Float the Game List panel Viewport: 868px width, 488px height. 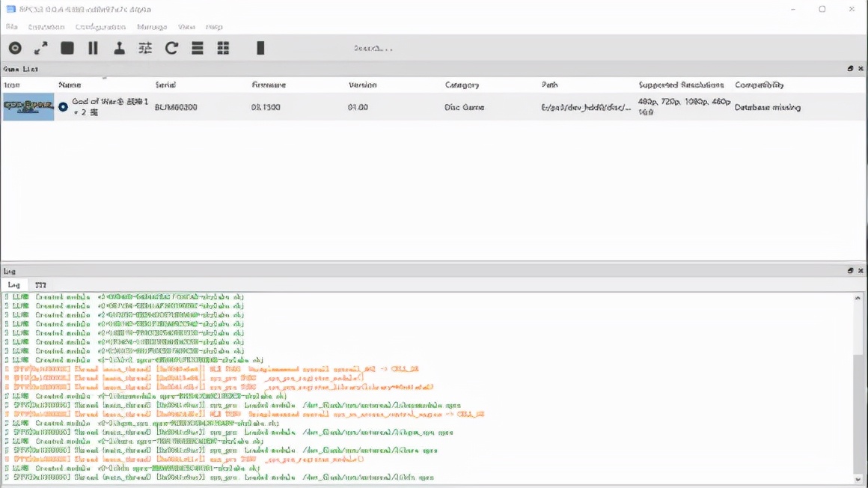[x=850, y=69]
